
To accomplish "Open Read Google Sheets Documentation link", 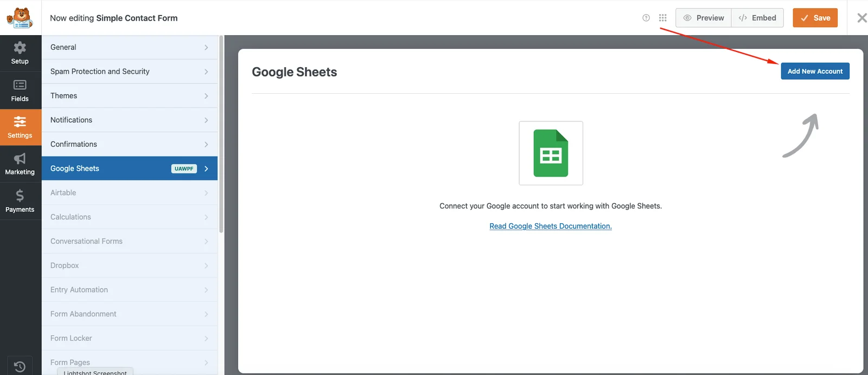I will coord(550,227).
